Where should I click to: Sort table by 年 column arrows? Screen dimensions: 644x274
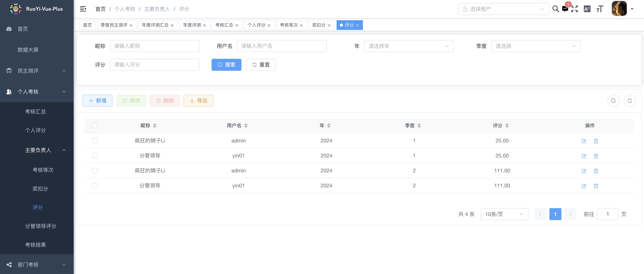point(329,126)
